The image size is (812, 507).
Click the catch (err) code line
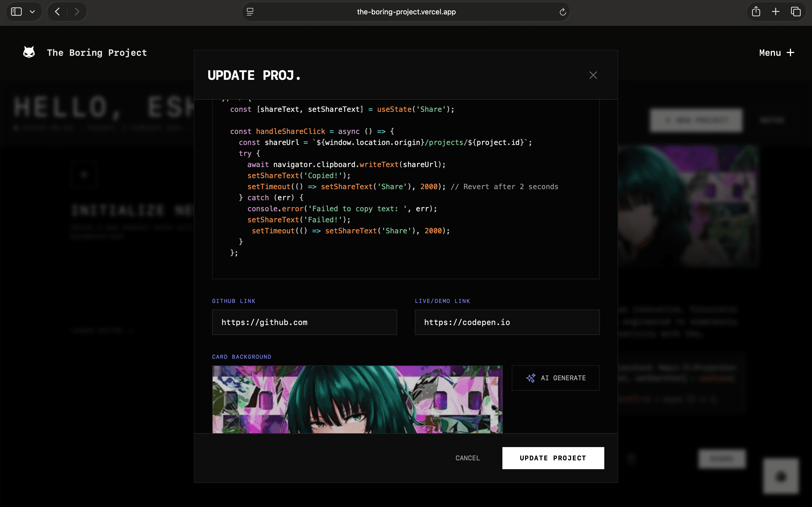[271, 198]
